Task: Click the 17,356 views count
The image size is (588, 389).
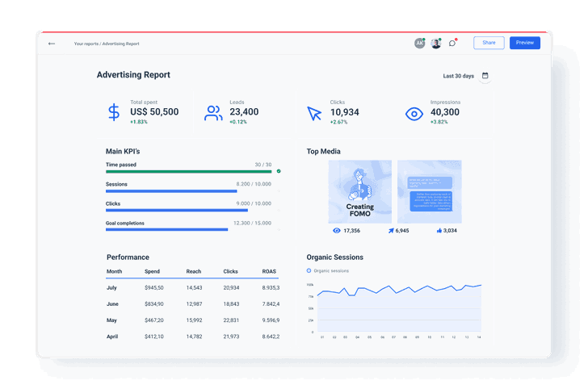Action: [352, 231]
